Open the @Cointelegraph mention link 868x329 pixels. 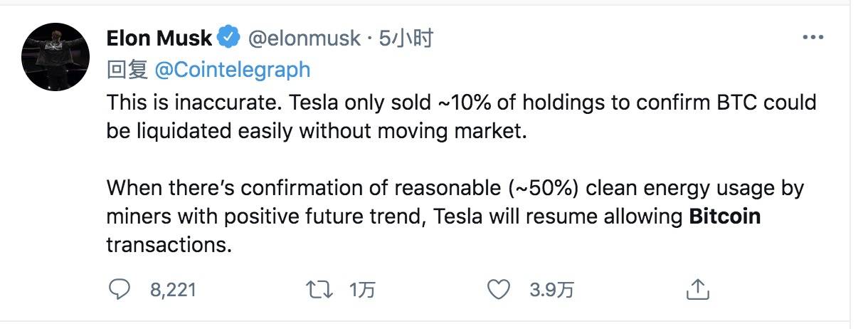pos(232,69)
